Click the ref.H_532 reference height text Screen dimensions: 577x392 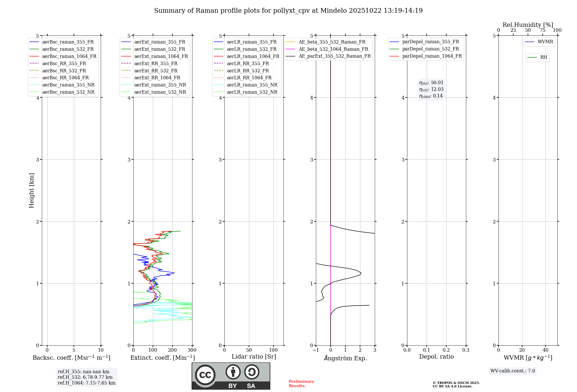85,377
